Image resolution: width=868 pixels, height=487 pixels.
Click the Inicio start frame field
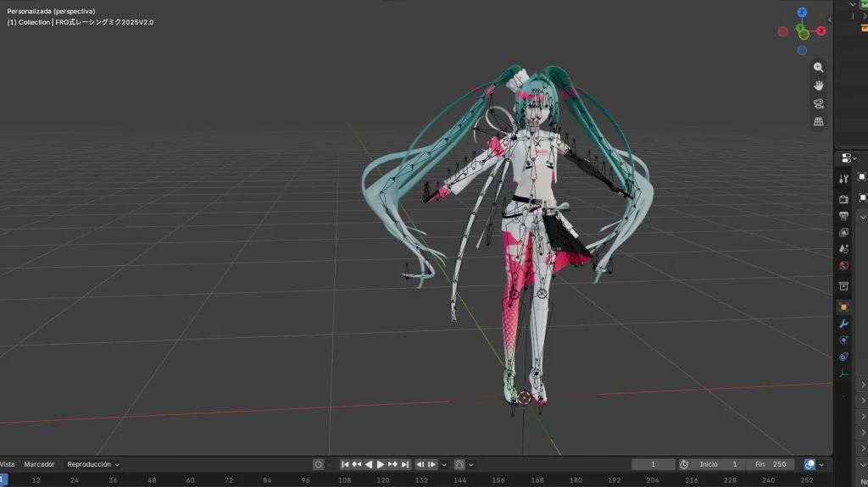tap(719, 464)
